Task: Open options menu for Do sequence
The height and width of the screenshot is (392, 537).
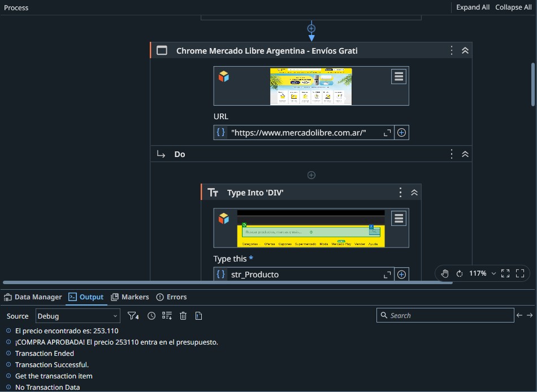Action: click(x=452, y=154)
